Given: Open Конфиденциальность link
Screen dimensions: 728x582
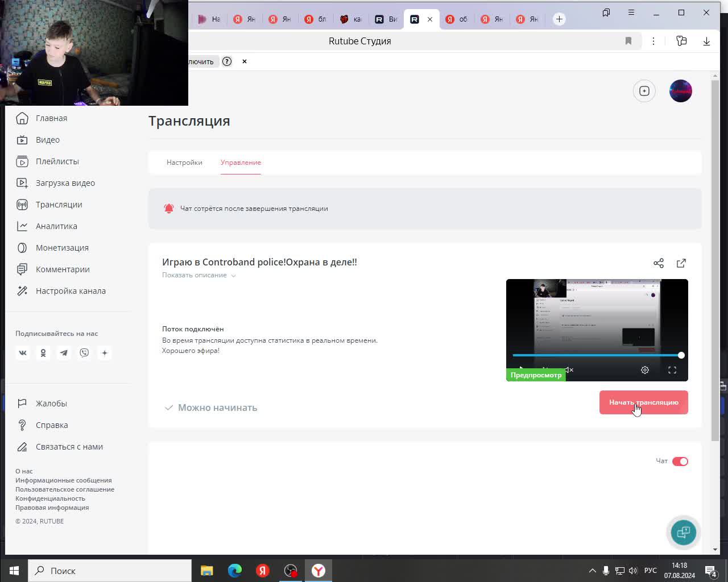Looking at the screenshot, I should click(50, 498).
